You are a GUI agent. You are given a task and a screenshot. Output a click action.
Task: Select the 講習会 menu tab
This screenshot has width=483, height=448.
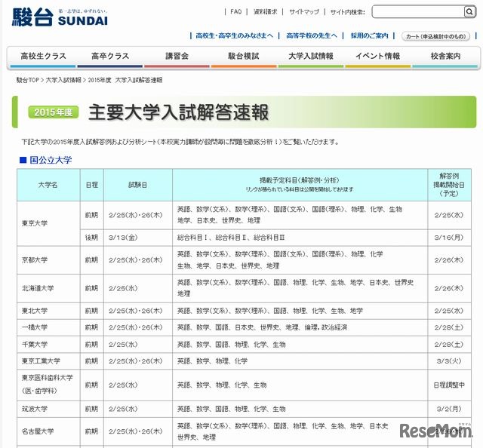[x=177, y=57]
